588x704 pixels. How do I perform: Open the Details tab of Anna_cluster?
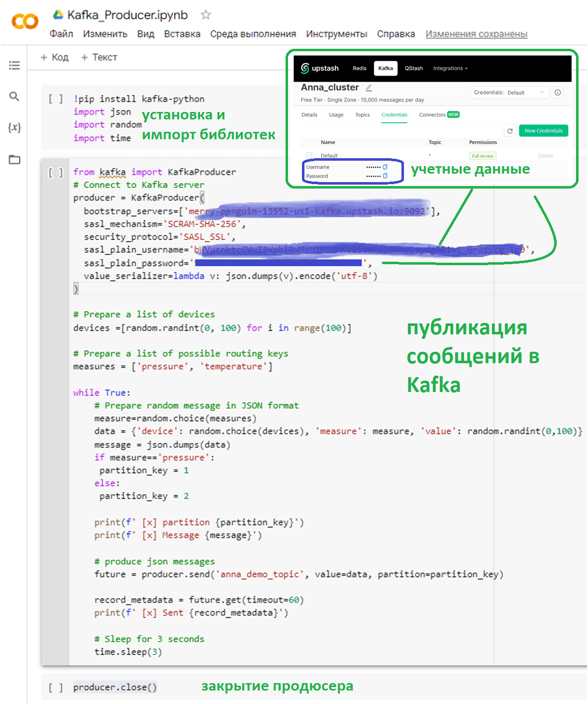pos(309,115)
